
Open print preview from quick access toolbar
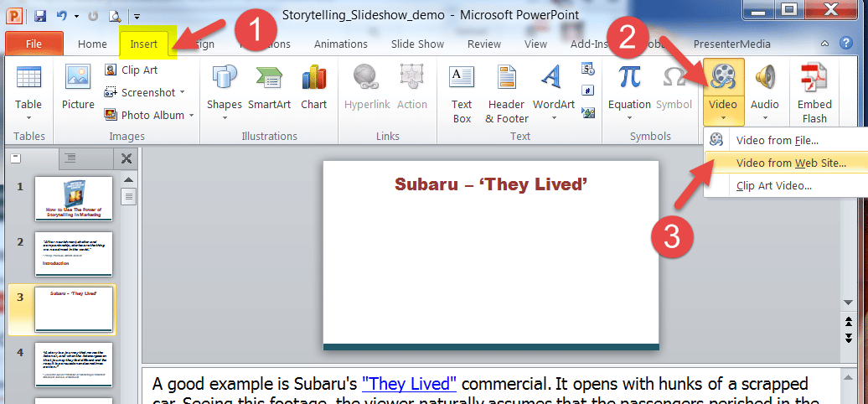(115, 15)
